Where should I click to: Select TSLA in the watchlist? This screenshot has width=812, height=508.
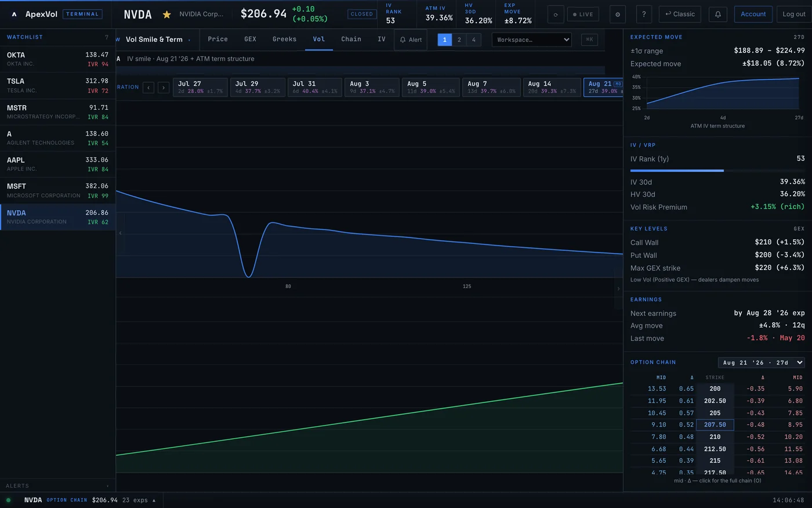tap(57, 85)
